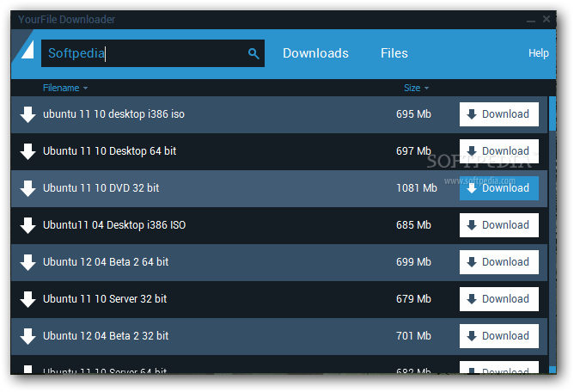Open the Downloads tab
Viewport: 574px width, 392px height.
pyautogui.click(x=315, y=53)
